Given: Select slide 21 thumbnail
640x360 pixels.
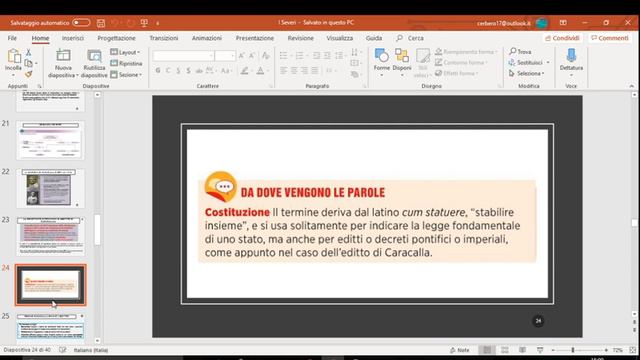Looking at the screenshot, I should pyautogui.click(x=51, y=140).
